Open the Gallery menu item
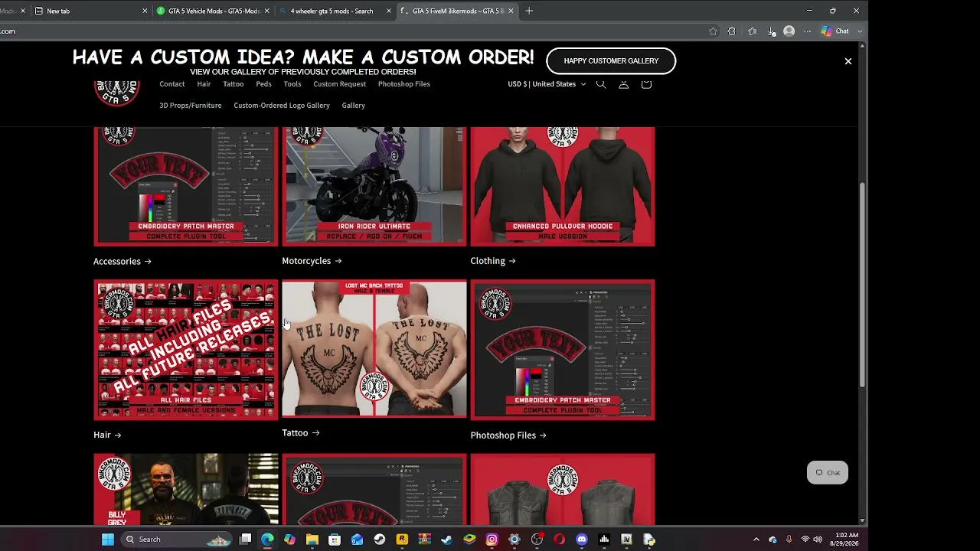980x551 pixels. [353, 106]
